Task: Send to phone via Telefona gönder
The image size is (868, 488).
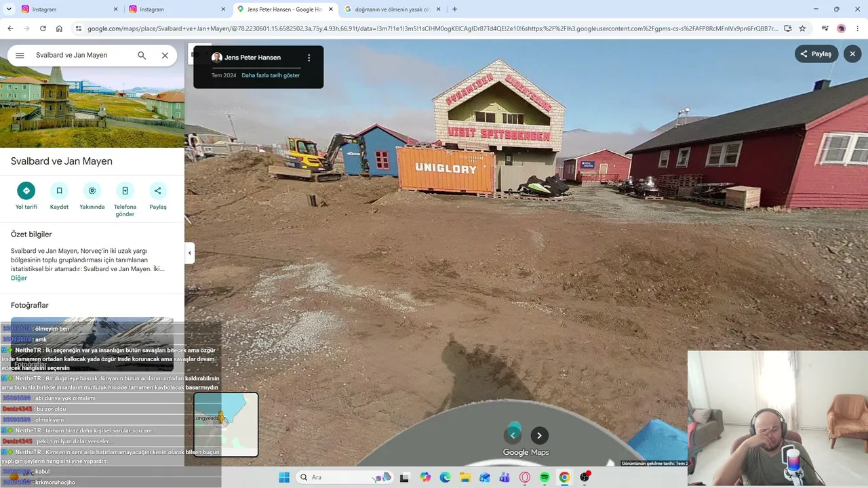Action: click(125, 199)
